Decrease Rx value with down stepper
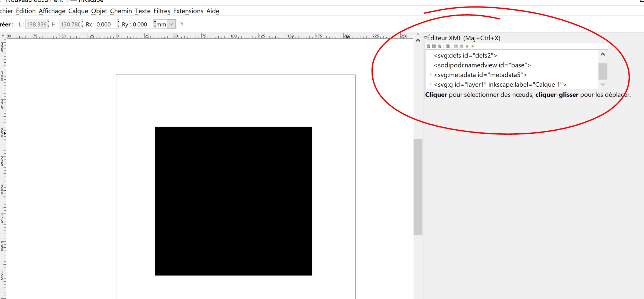 click(118, 26)
